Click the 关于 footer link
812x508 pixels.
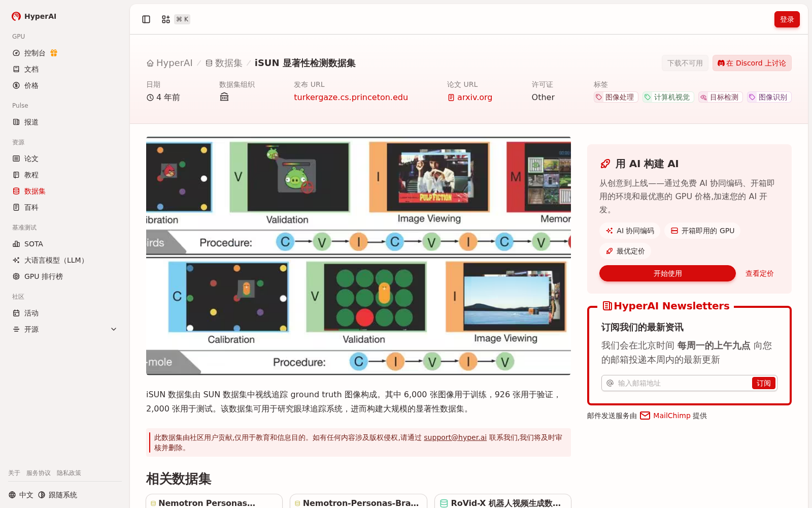pos(14,473)
